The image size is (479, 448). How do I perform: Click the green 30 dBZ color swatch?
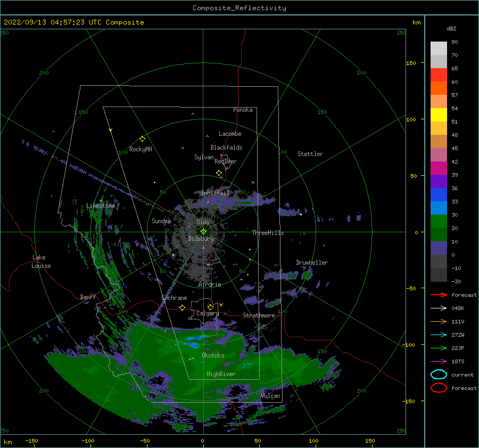click(439, 221)
